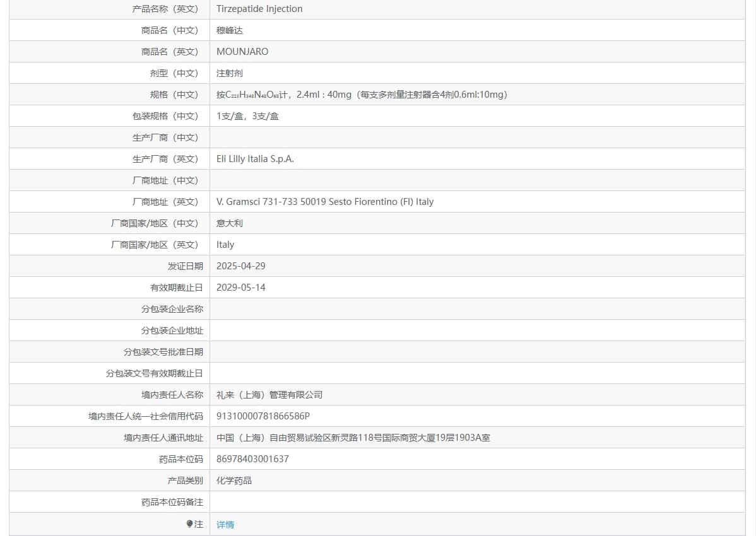This screenshot has width=756, height=536.
Task: Select the expiry date 2029-05-14
Action: pos(240,288)
